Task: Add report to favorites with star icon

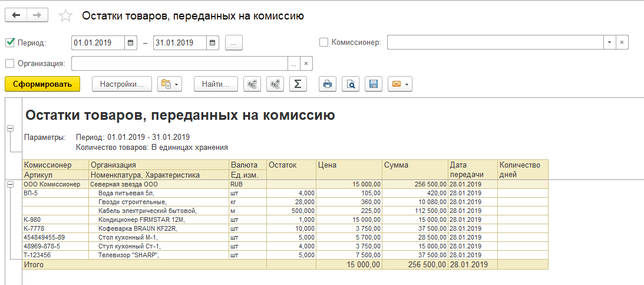Action: 67,16
